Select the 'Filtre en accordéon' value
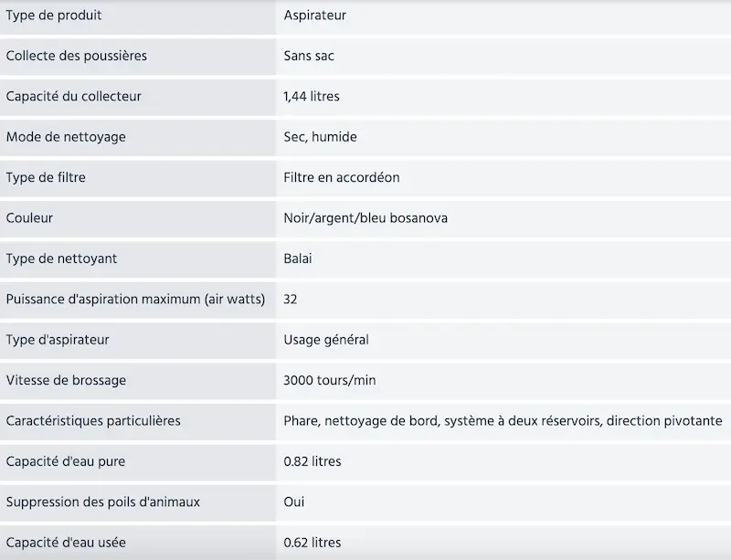This screenshot has height=560, width=731. tap(342, 177)
